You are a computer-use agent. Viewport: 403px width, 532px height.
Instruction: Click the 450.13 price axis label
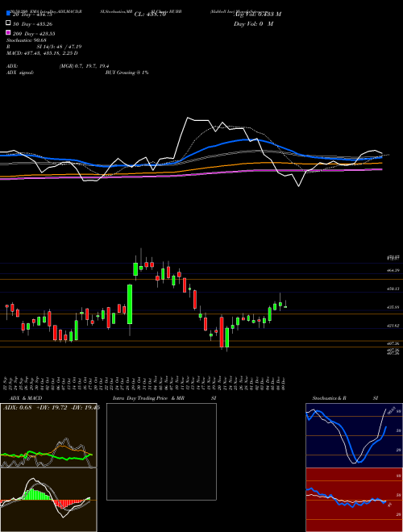(393, 289)
